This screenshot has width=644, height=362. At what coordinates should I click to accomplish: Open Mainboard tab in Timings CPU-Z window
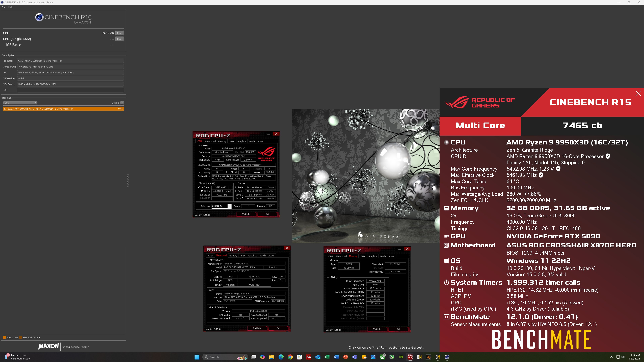pos(341,256)
